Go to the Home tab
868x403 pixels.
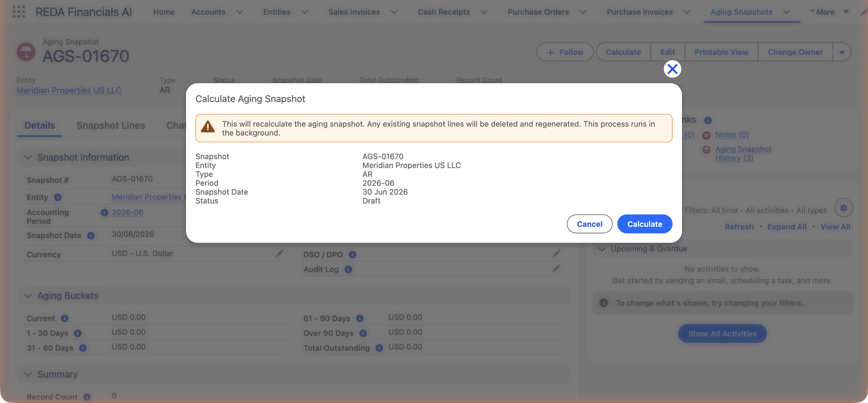click(164, 12)
